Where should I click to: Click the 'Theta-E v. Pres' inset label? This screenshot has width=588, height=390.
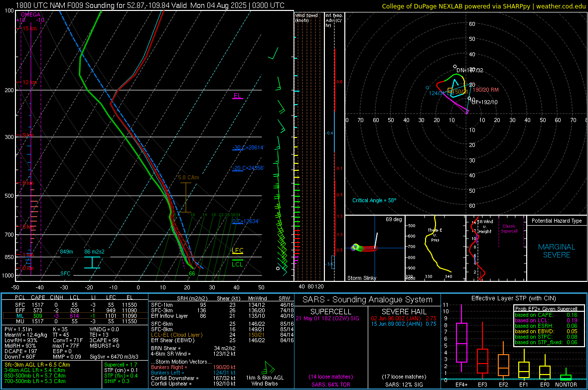tap(435, 235)
